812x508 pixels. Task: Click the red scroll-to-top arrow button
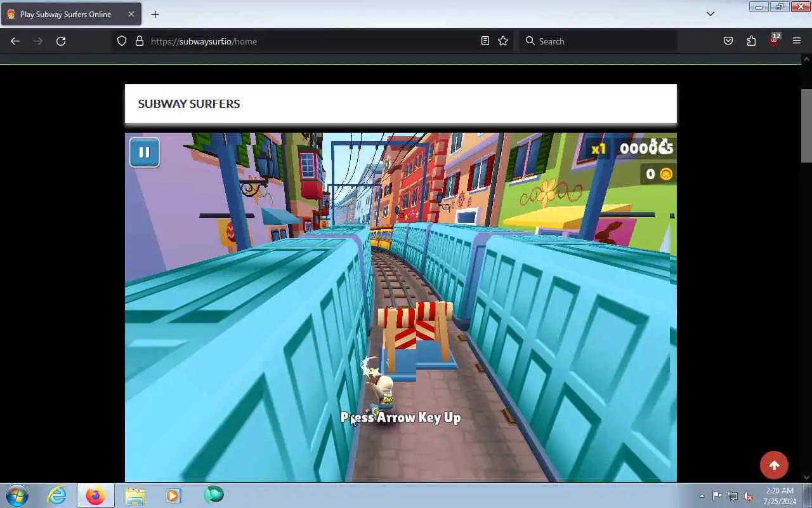(x=774, y=465)
